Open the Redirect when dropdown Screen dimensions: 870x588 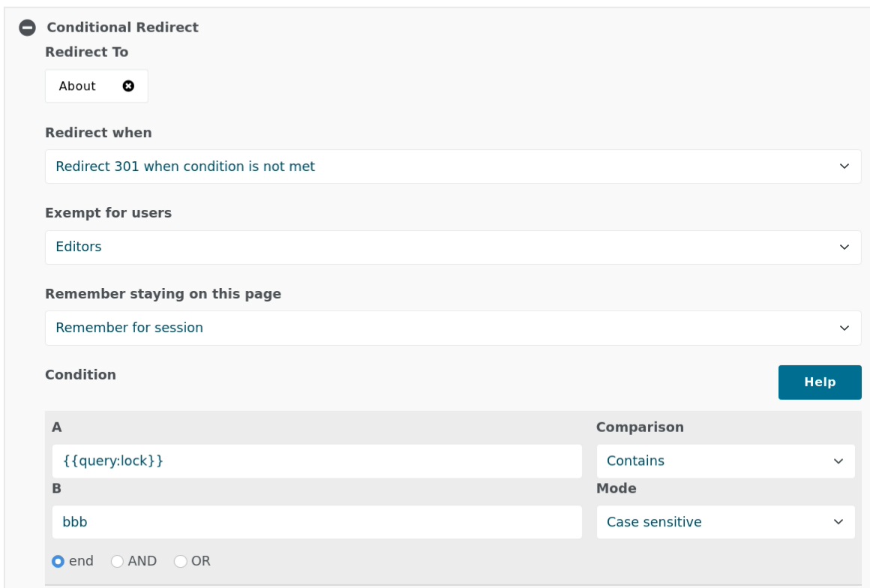(x=453, y=166)
